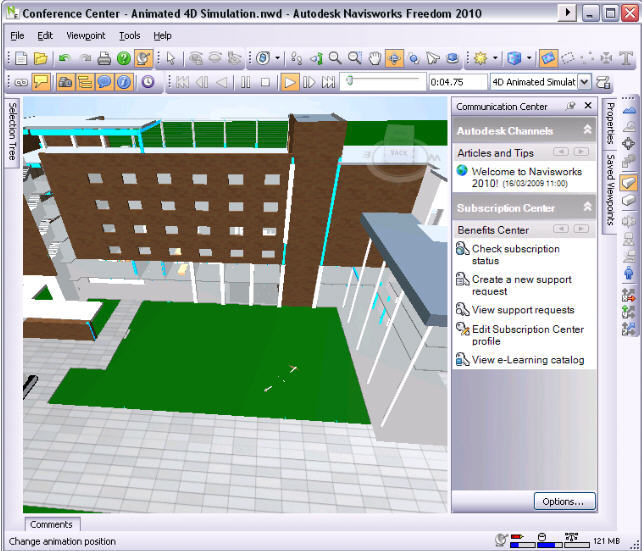
Task: Open the Selection Tree side tab
Action: tap(12, 132)
